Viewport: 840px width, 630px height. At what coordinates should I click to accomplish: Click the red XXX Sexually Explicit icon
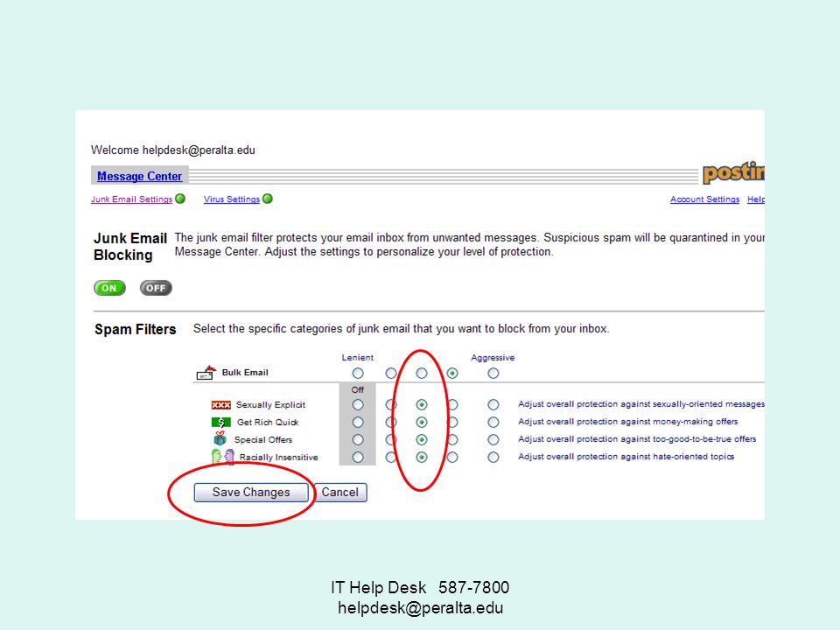pos(220,405)
